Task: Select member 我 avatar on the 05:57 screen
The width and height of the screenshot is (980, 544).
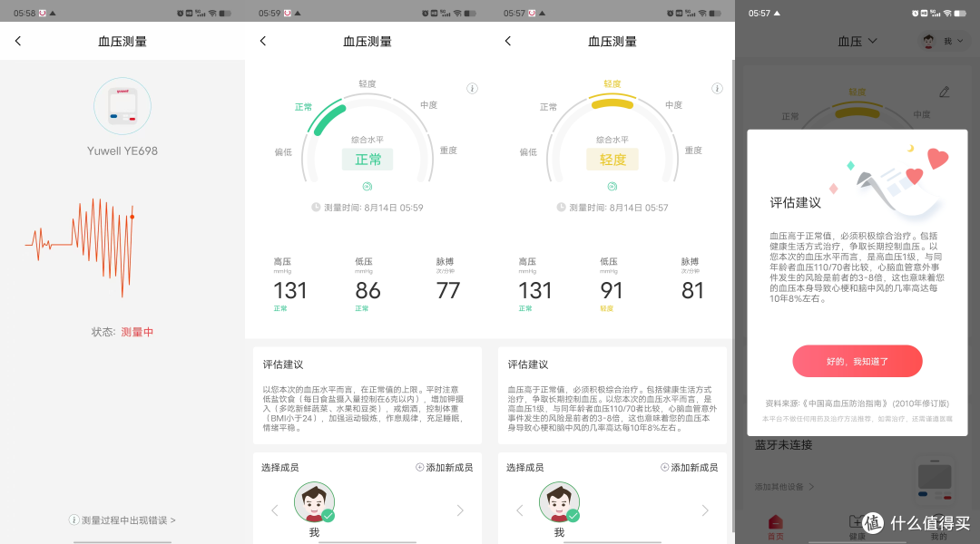Action: (x=559, y=501)
